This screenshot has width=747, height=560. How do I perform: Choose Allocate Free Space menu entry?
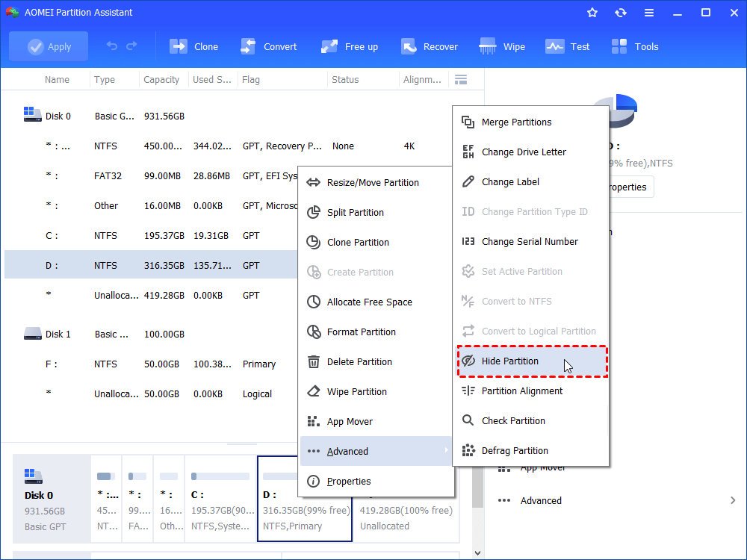[x=376, y=302]
